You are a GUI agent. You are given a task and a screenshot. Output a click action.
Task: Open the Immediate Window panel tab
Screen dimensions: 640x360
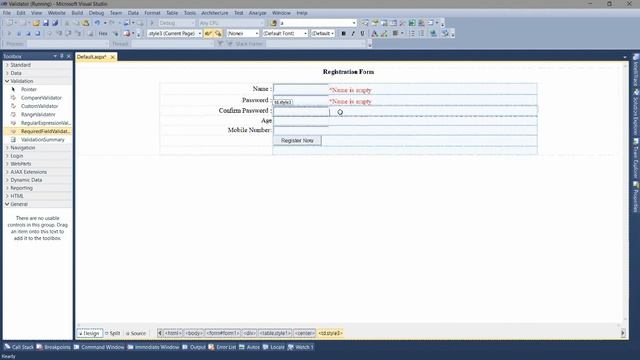(153, 347)
